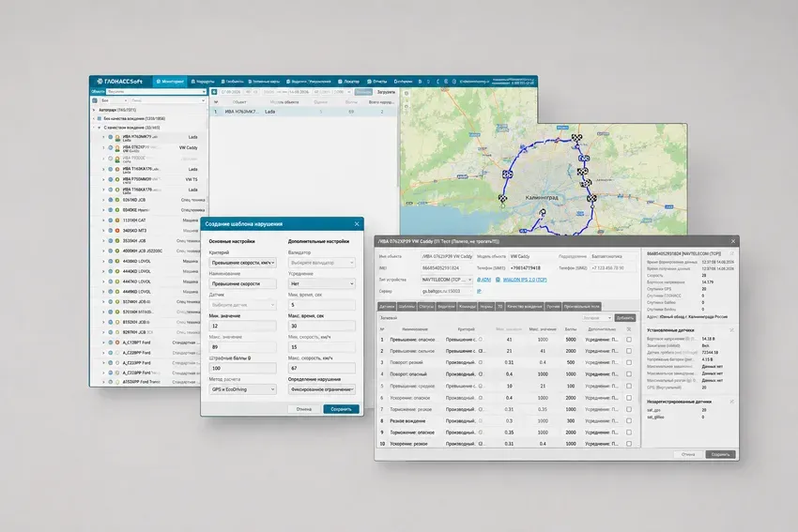Tick the checkbox for row 4 Поворот: опасный

pyautogui.click(x=629, y=373)
